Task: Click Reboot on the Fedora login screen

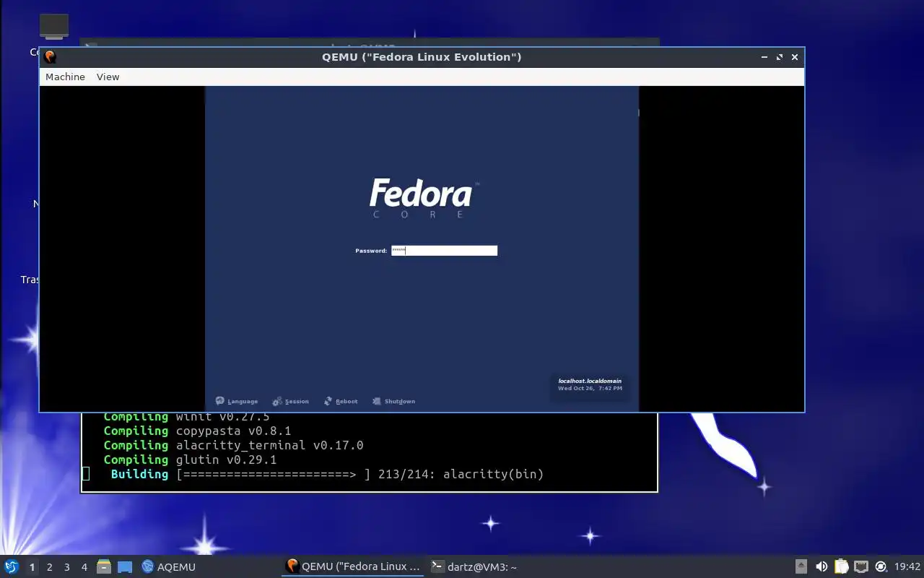Action: coord(341,401)
